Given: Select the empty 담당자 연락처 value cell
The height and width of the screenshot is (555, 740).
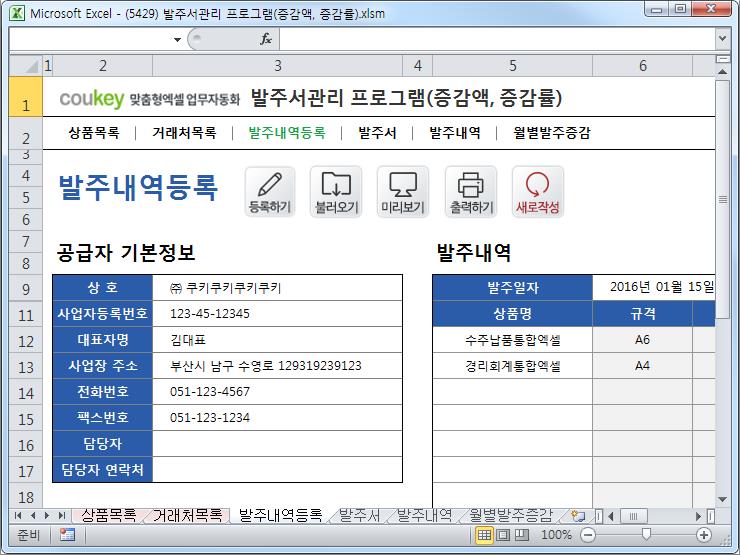Looking at the screenshot, I should (x=278, y=470).
